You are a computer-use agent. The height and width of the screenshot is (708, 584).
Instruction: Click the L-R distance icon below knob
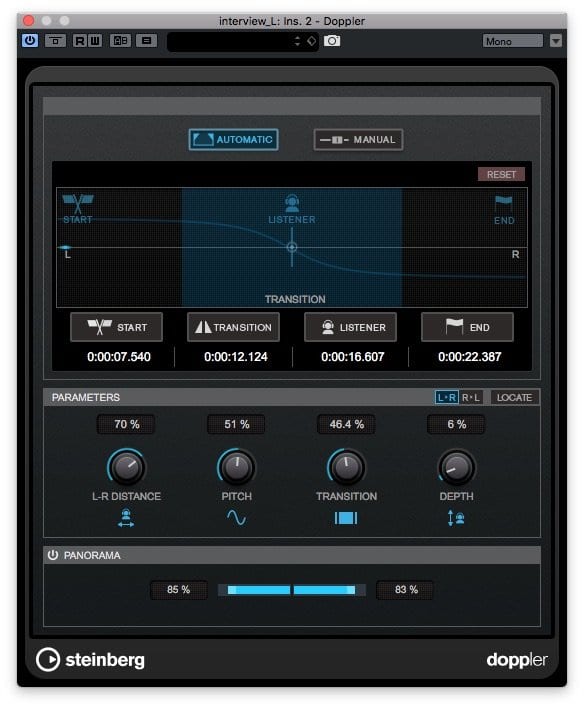[126, 517]
